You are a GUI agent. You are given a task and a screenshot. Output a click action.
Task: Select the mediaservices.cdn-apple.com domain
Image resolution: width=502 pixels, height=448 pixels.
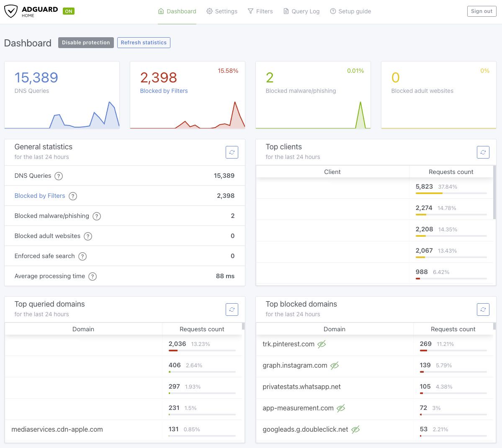pos(57,430)
